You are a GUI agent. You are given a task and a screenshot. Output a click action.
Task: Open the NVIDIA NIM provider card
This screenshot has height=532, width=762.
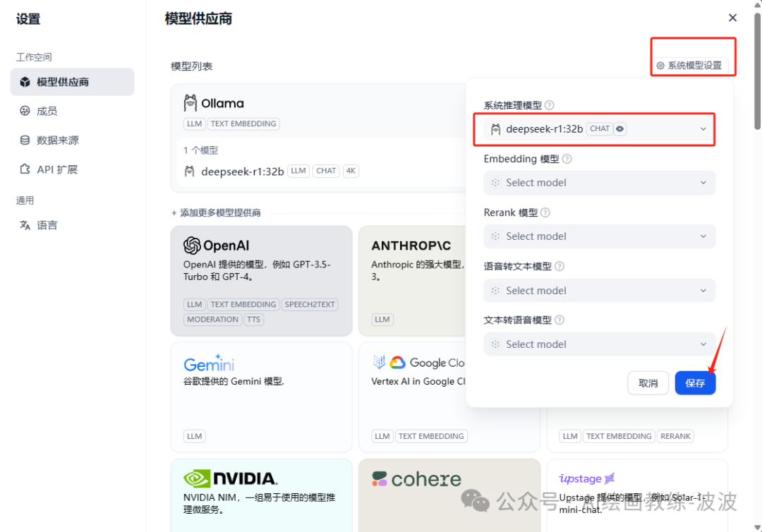[x=262, y=495]
